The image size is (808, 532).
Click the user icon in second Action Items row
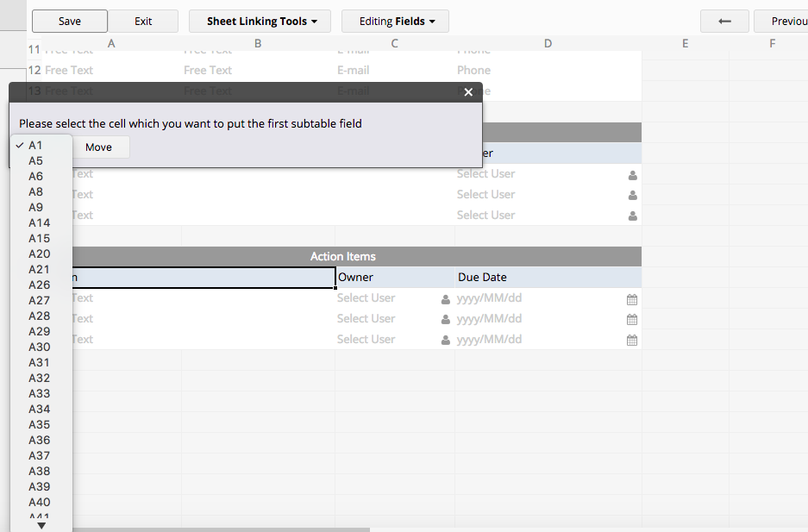[446, 320]
